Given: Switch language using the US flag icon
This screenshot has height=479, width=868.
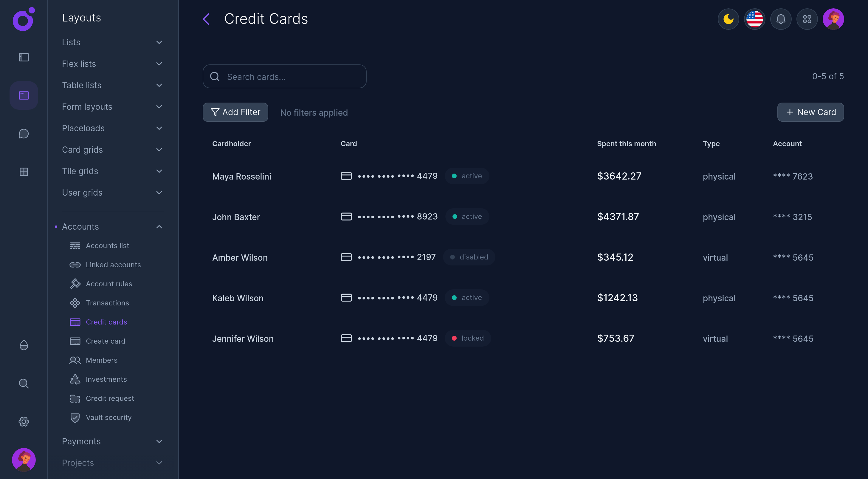Looking at the screenshot, I should click(754, 19).
